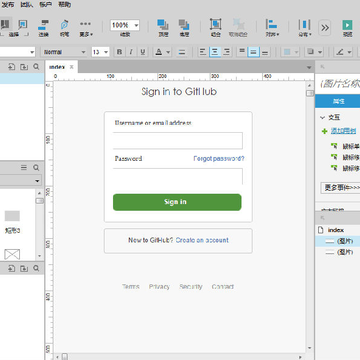Close the index tab

[x=71, y=67]
